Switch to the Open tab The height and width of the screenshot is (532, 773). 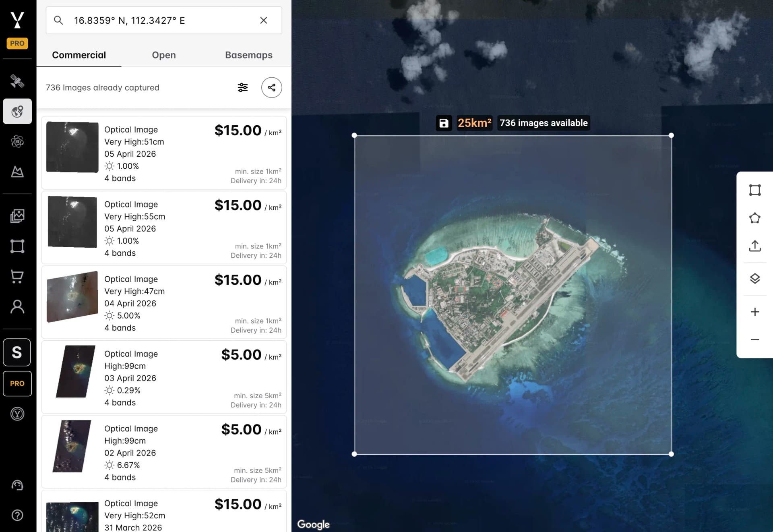point(163,55)
